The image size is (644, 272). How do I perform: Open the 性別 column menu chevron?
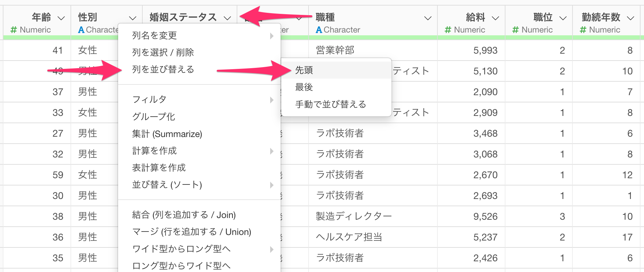click(132, 18)
